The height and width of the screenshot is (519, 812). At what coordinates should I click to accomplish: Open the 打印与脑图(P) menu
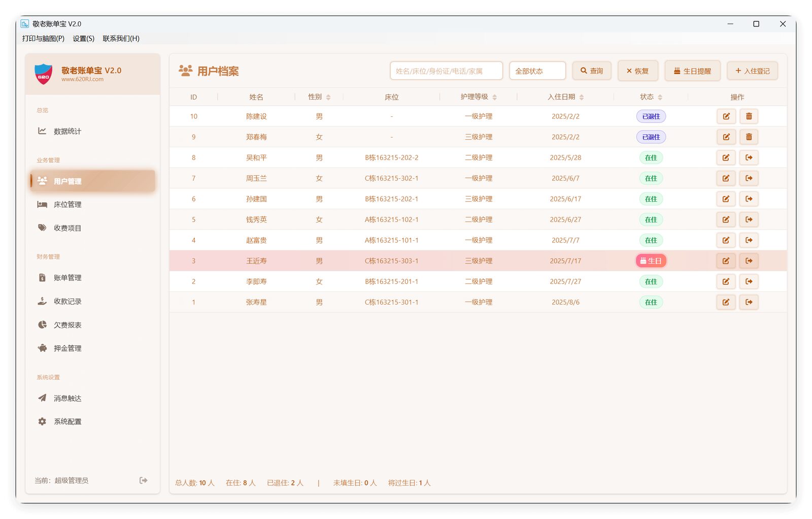click(43, 39)
